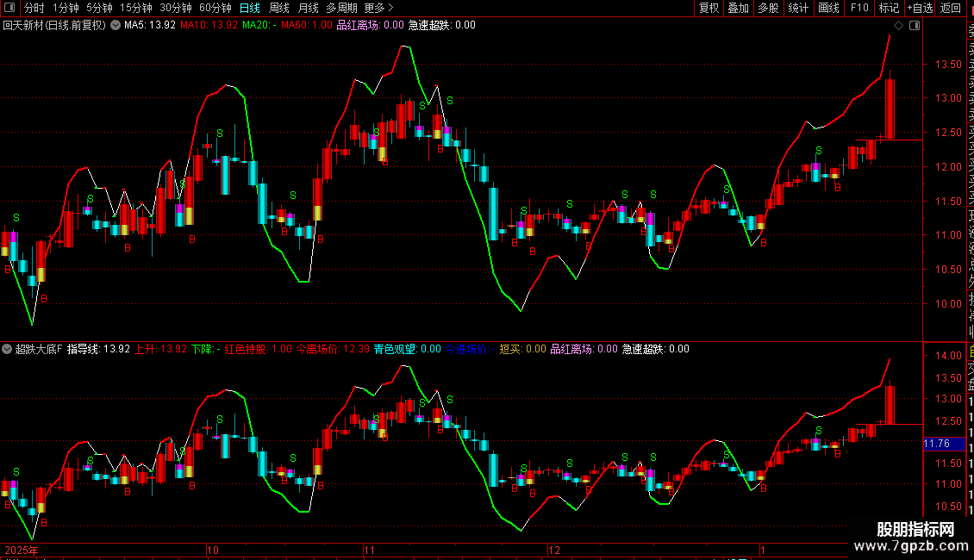Click the 10.00 price axis label in main chart
The height and width of the screenshot is (560, 974).
(x=948, y=303)
